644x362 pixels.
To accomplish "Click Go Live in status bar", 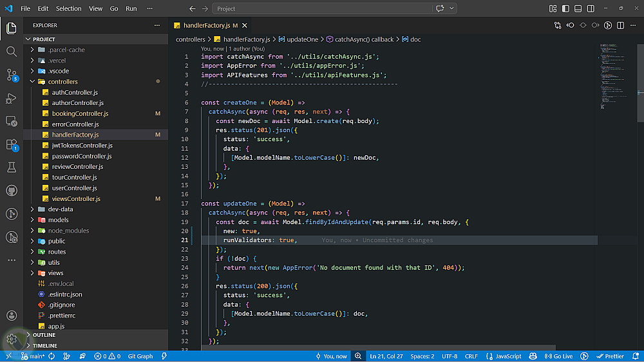I will [x=558, y=356].
